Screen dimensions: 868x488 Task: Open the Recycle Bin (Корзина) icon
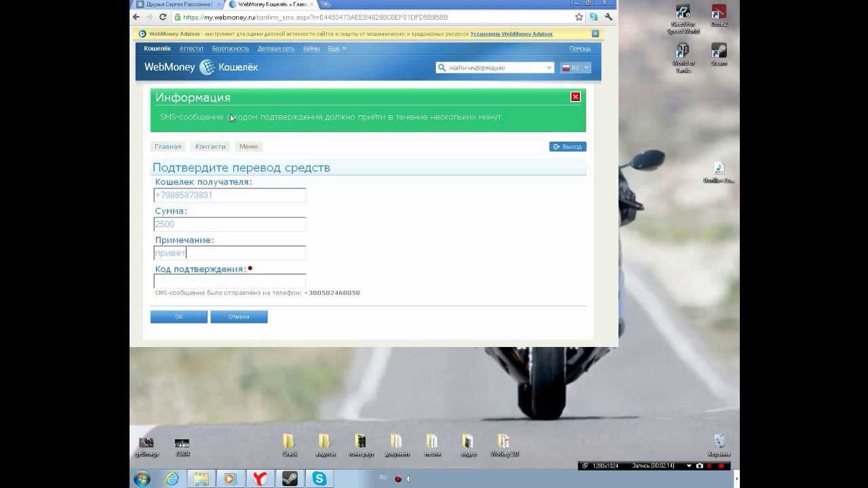click(719, 445)
